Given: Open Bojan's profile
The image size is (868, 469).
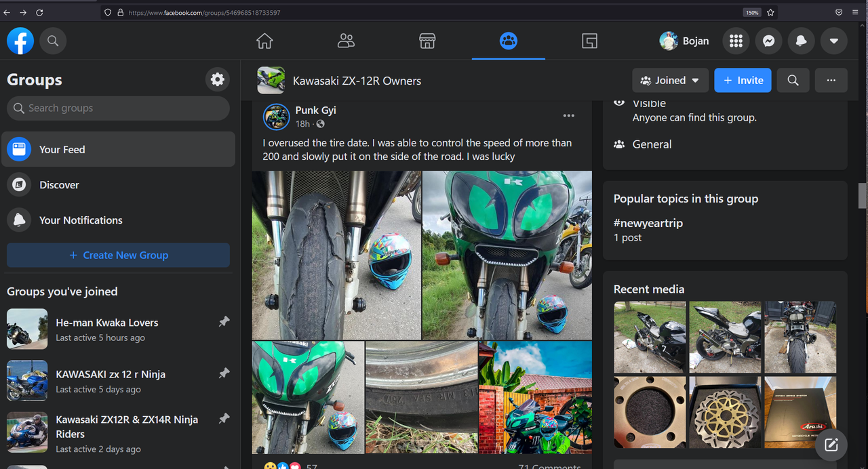Looking at the screenshot, I should 685,41.
